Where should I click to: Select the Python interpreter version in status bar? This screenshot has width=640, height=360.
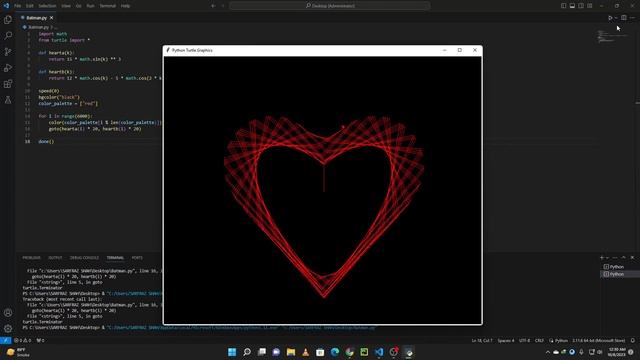coord(598,340)
